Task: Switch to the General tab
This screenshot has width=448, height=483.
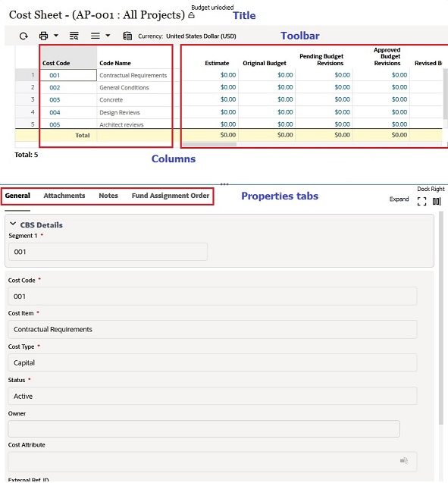Action: click(x=17, y=196)
